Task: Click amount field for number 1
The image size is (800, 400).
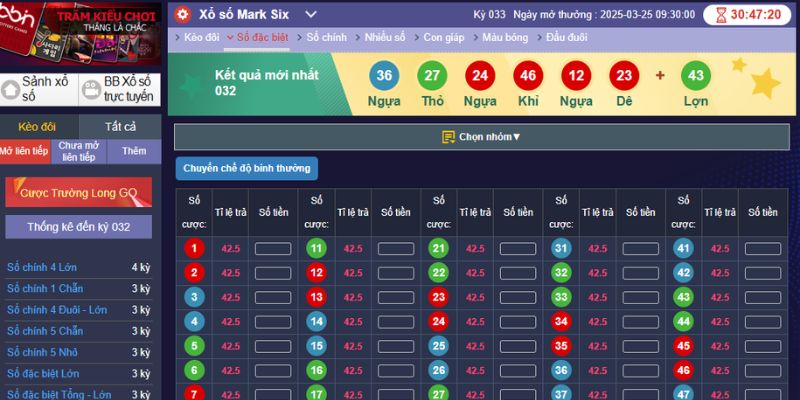Action: tap(273, 248)
